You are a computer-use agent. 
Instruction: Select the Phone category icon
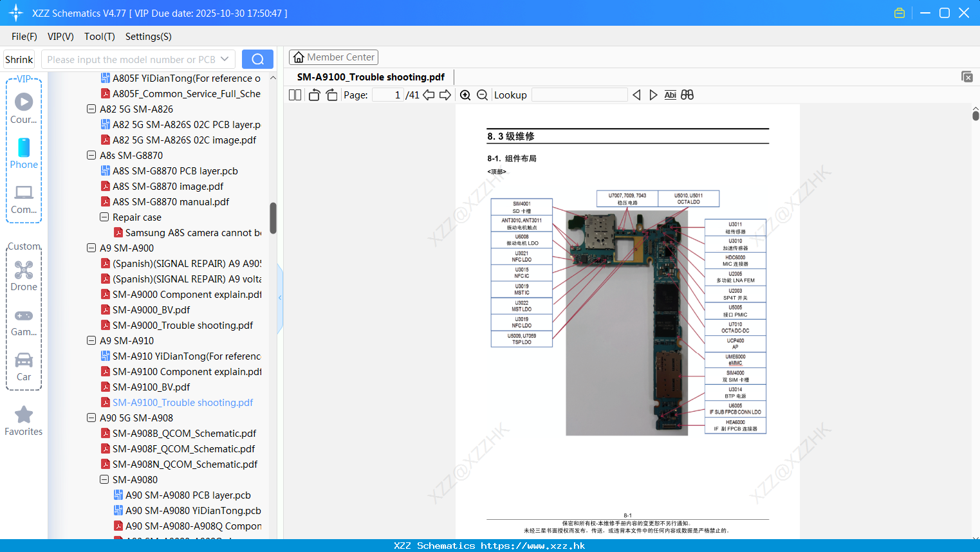24,154
